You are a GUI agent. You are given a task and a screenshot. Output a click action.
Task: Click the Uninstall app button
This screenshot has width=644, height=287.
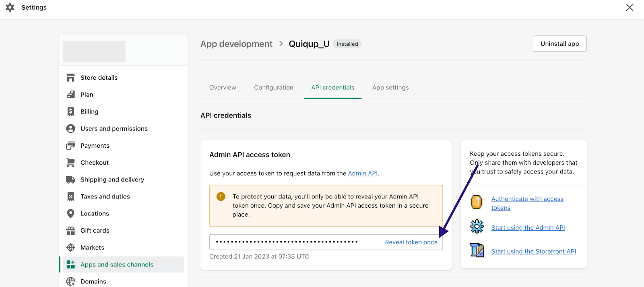559,43
